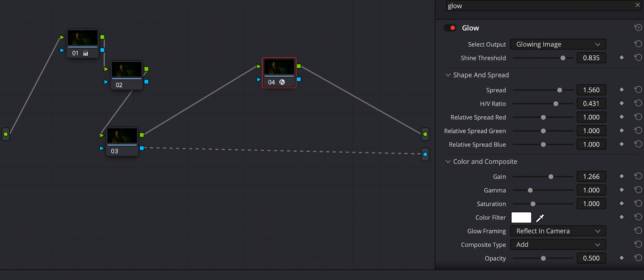Reset the entire Glow effect
The width and height of the screenshot is (644, 280).
coord(638,28)
